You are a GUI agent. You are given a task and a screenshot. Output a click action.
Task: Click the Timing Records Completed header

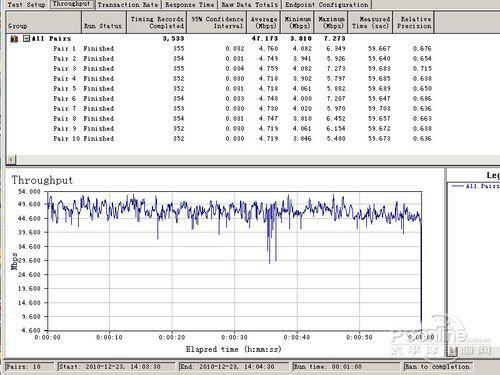(x=157, y=22)
